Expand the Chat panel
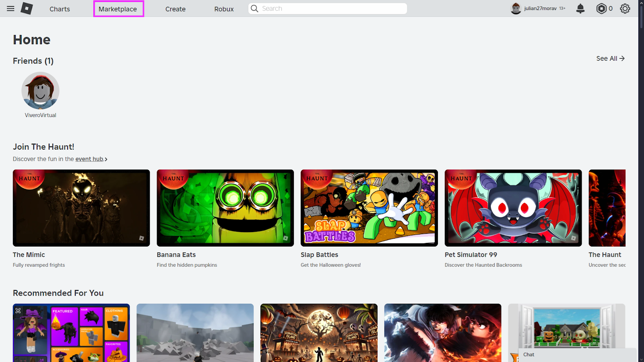This screenshot has width=644, height=362. (577, 355)
